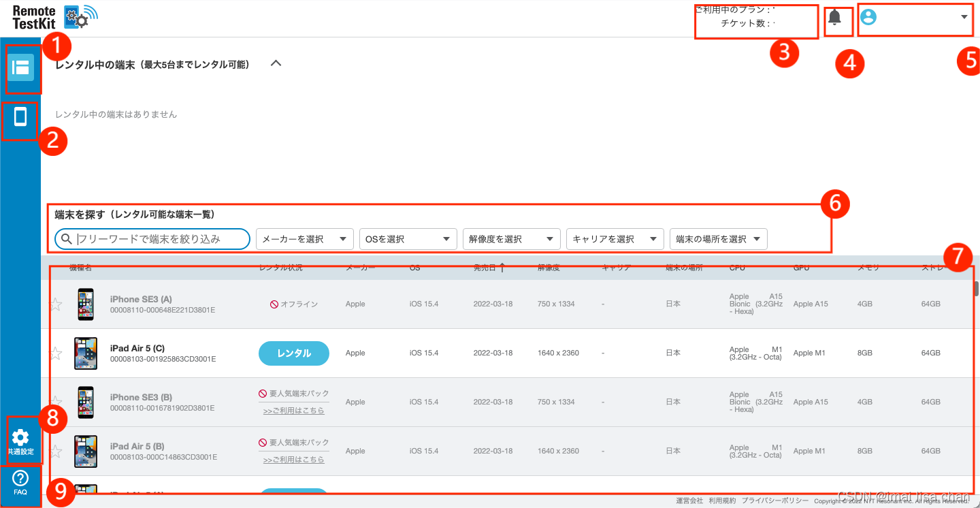Image resolution: width=980 pixels, height=508 pixels.
Task: Open 共通設定 gear settings
Action: click(x=20, y=441)
